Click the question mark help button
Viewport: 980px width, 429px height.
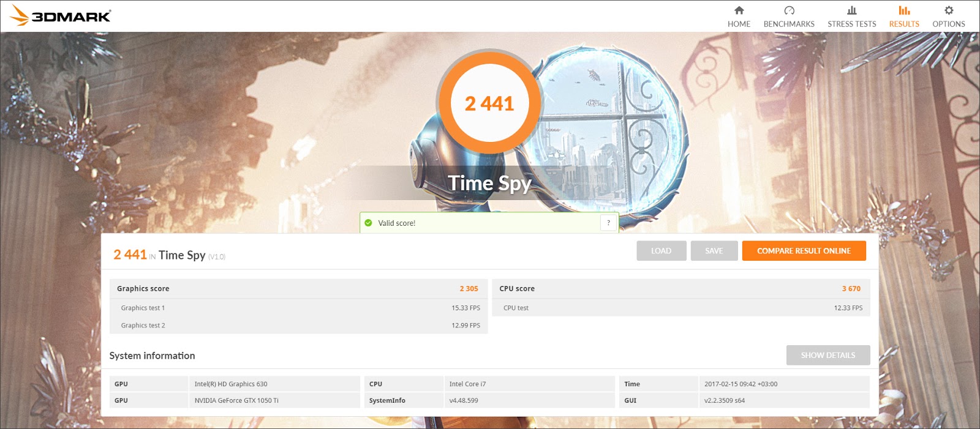pyautogui.click(x=608, y=223)
